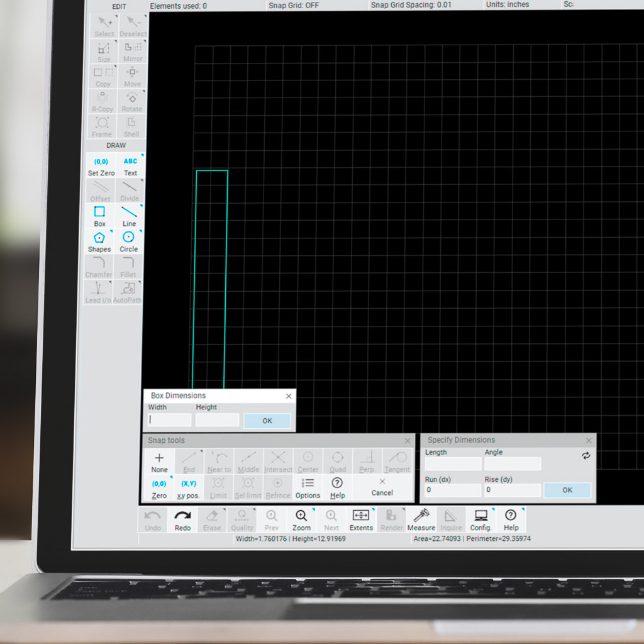This screenshot has height=644, width=644.
Task: Click the Snap Grid Spacing: 0.01 text
Action: point(411,5)
